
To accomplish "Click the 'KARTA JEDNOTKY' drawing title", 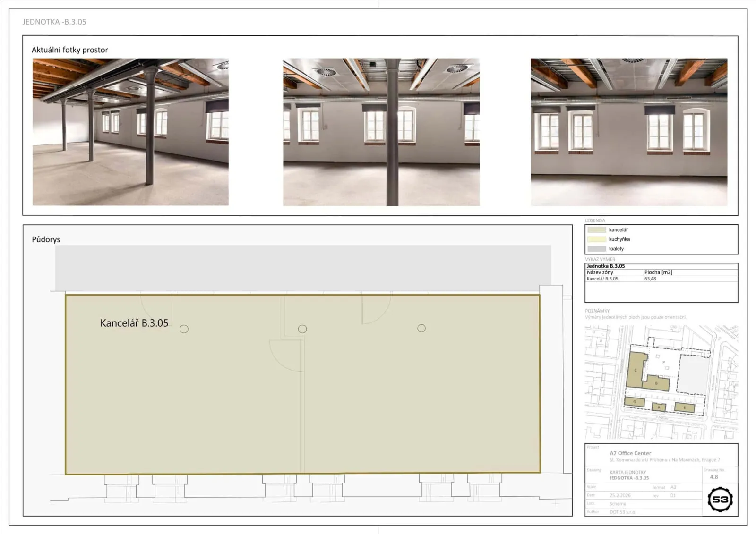I will coord(628,472).
